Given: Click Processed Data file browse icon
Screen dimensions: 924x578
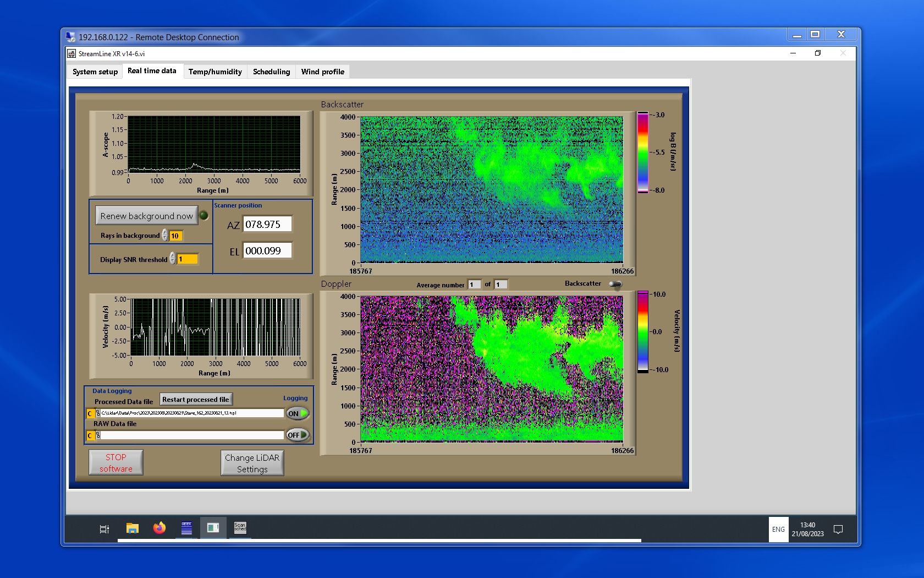Looking at the screenshot, I should pos(97,413).
